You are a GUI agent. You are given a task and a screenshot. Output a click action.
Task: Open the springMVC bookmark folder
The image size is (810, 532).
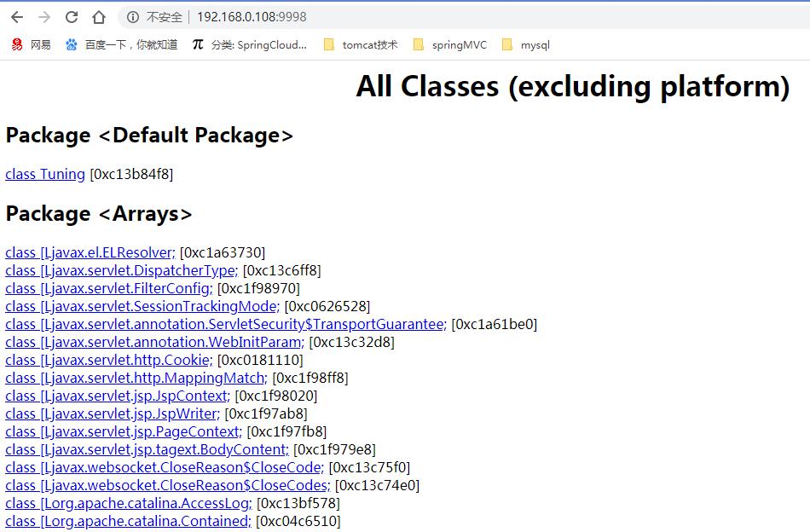[x=450, y=45]
